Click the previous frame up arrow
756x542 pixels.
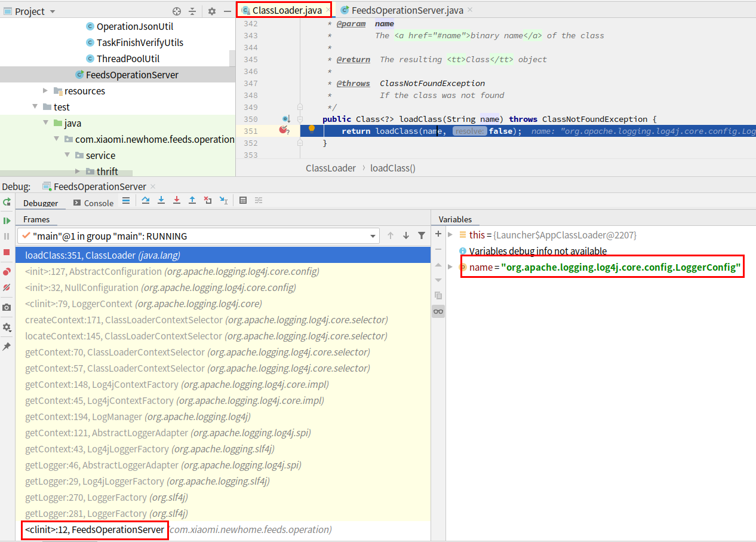pyautogui.click(x=391, y=235)
